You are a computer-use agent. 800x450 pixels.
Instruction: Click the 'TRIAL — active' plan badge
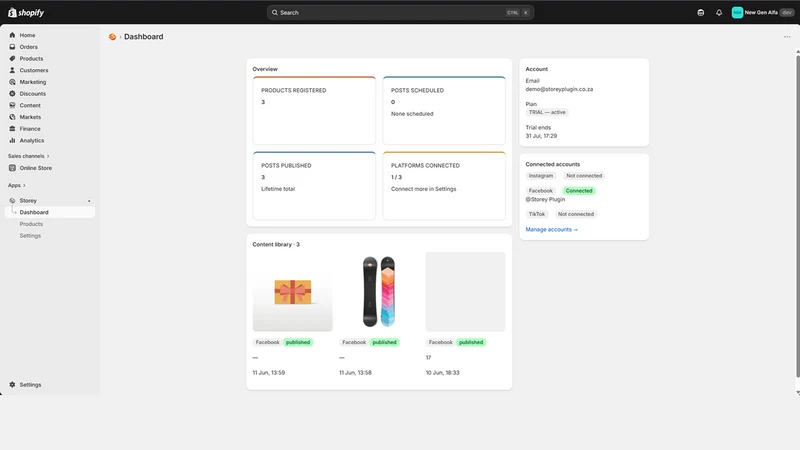[547, 112]
